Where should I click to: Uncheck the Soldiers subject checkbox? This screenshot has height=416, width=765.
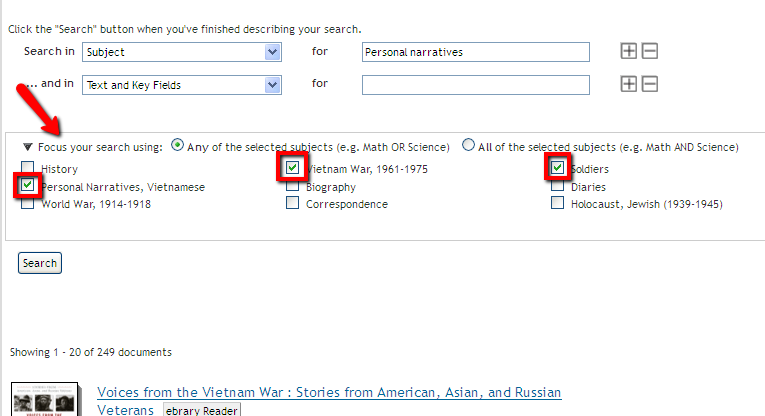point(557,168)
